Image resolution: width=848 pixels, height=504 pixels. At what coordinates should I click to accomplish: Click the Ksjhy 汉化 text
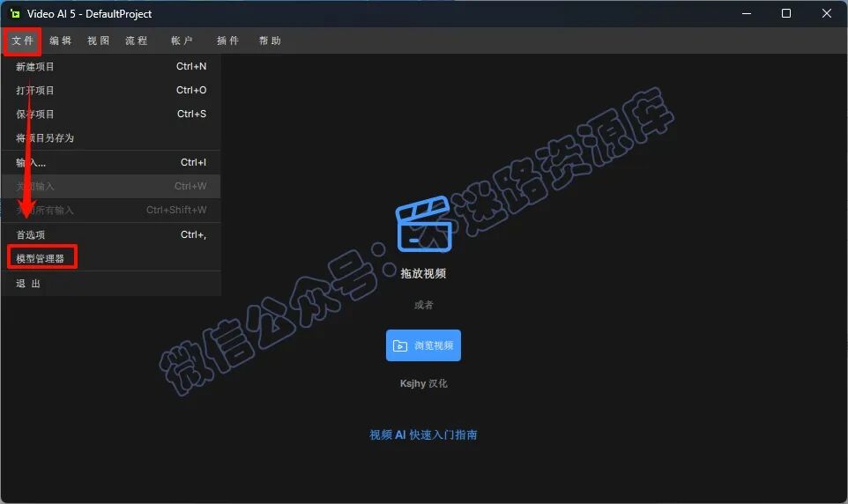tap(423, 383)
